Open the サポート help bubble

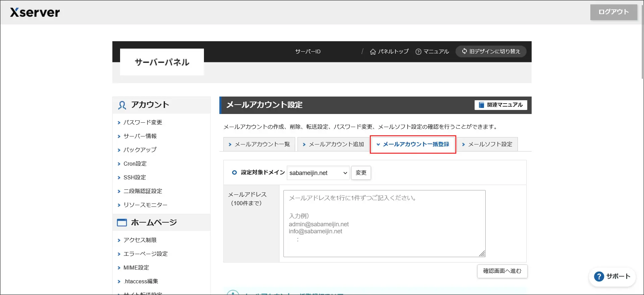tap(612, 277)
